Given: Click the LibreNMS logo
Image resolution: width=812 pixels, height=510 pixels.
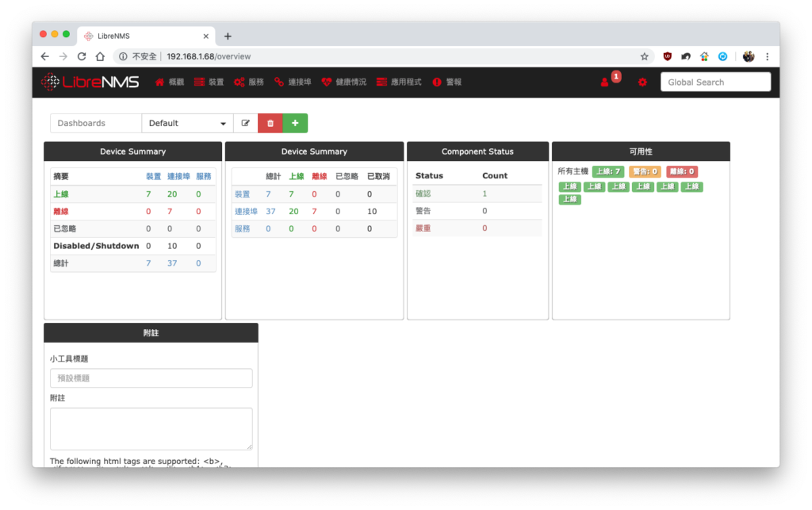Looking at the screenshot, I should pos(90,82).
